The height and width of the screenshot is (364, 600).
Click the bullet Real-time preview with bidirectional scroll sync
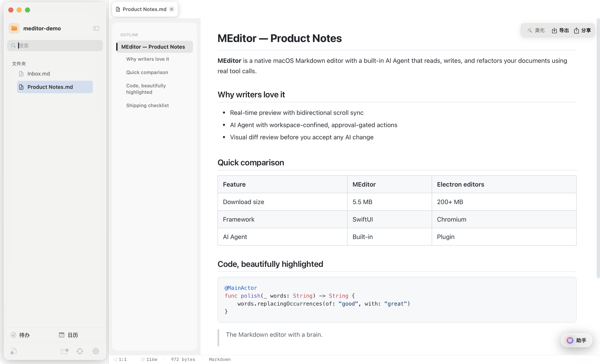pos(296,113)
